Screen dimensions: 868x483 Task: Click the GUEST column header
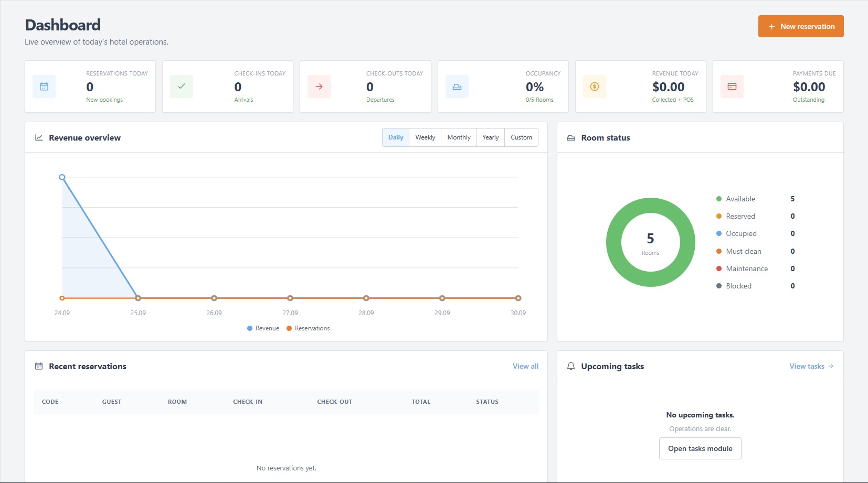click(x=112, y=402)
